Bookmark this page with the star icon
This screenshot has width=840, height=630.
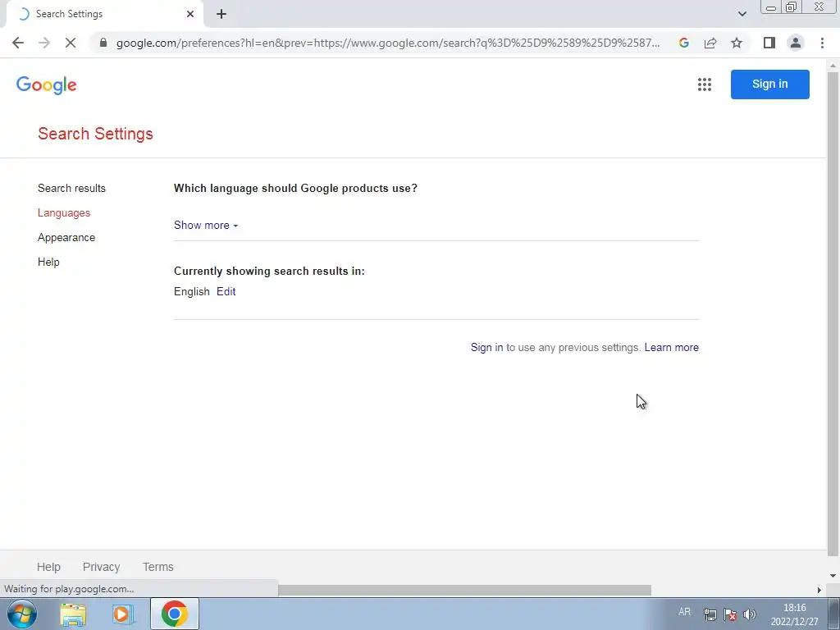coord(737,43)
